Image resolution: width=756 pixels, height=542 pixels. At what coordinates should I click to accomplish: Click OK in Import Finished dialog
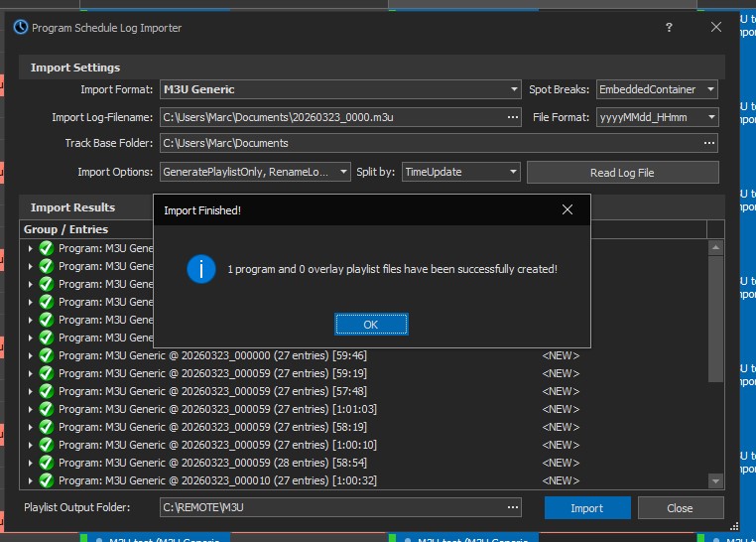(x=371, y=325)
